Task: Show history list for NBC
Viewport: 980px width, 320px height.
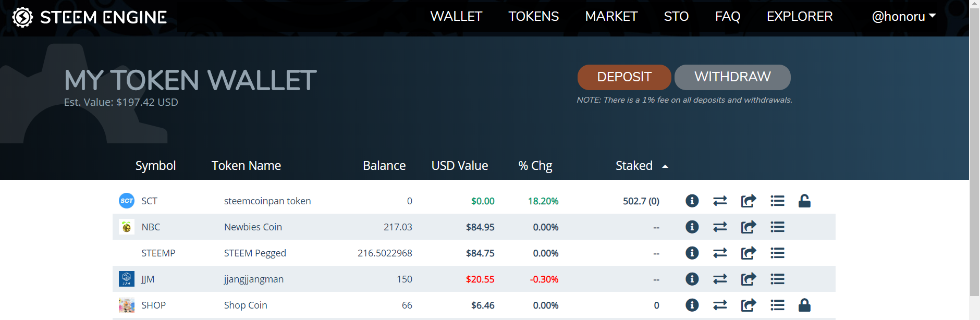Action: coord(777,227)
